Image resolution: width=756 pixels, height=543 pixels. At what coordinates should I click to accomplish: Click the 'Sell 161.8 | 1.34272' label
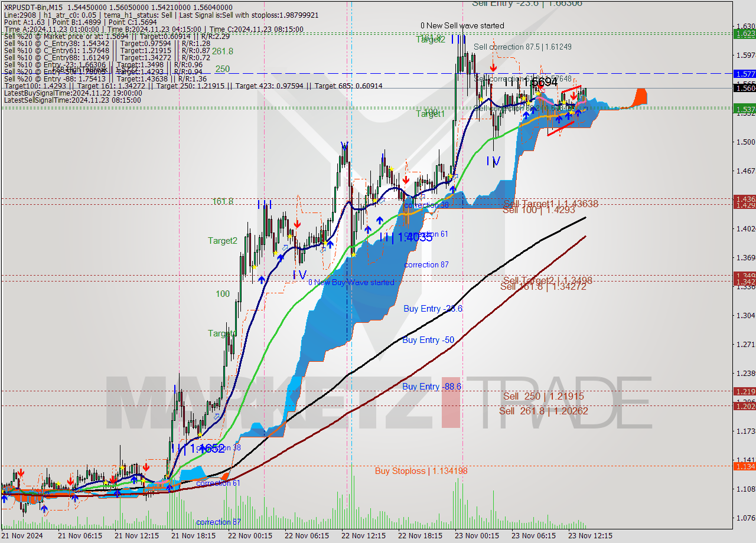click(543, 286)
